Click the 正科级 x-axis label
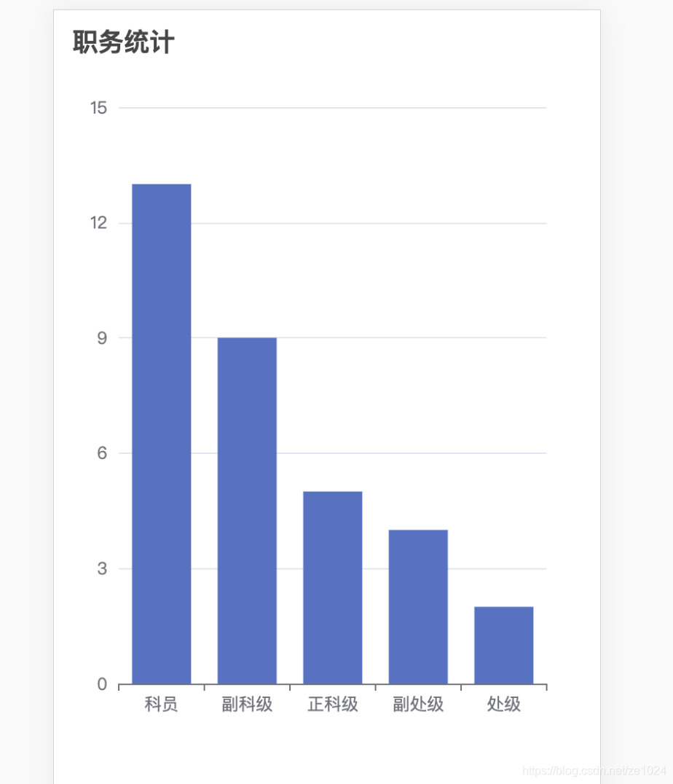The height and width of the screenshot is (784, 673). (333, 704)
